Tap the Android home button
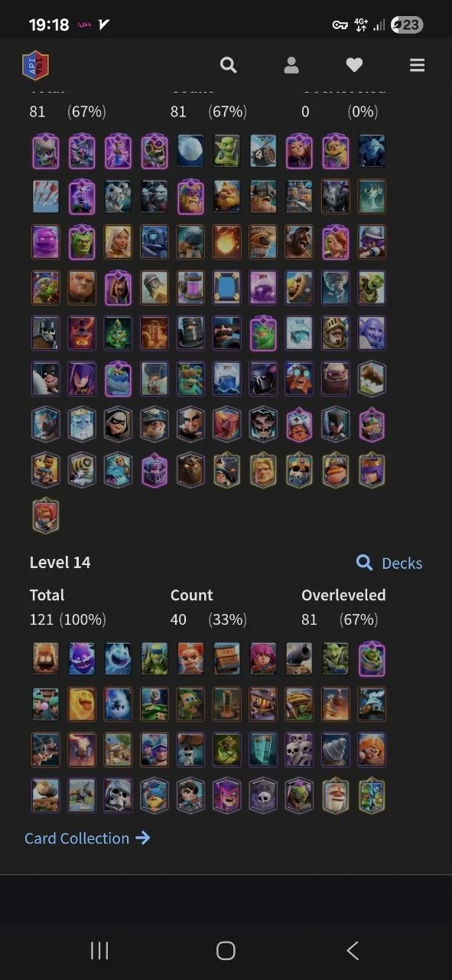This screenshot has height=980, width=452. 226,951
